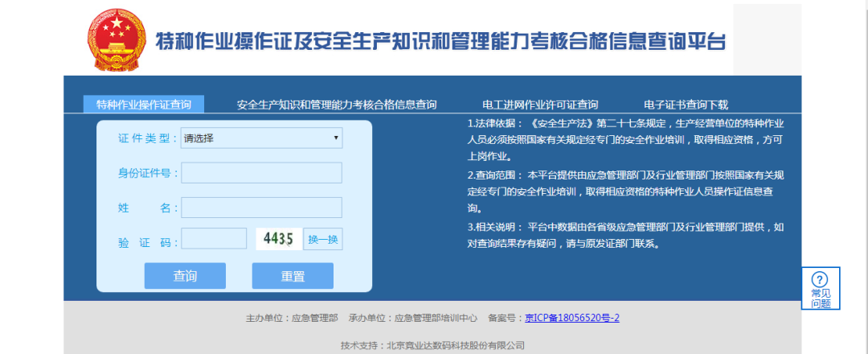Click the 重置 button
868x354 pixels.
pyautogui.click(x=293, y=276)
